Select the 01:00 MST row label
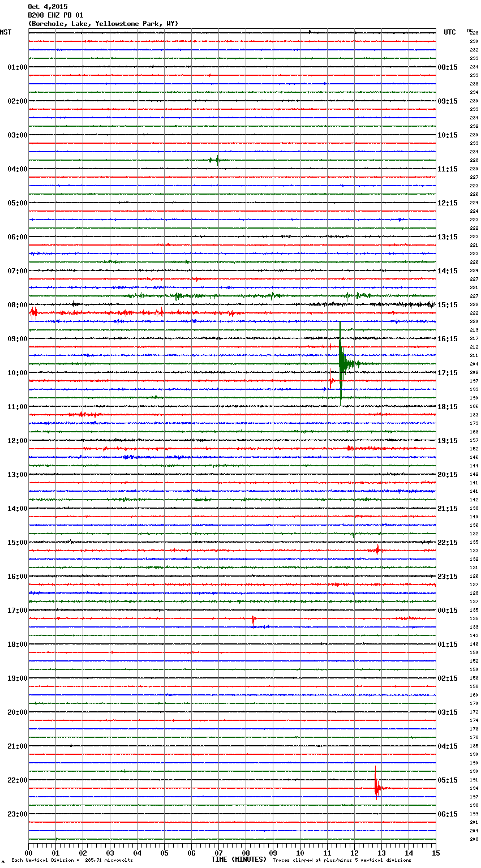 tap(18, 67)
